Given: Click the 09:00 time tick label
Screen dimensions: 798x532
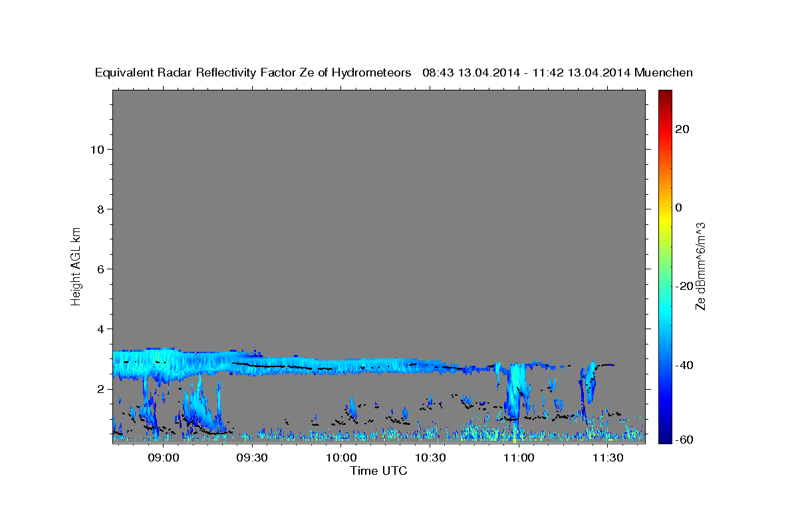Looking at the screenshot, I should click(164, 458).
